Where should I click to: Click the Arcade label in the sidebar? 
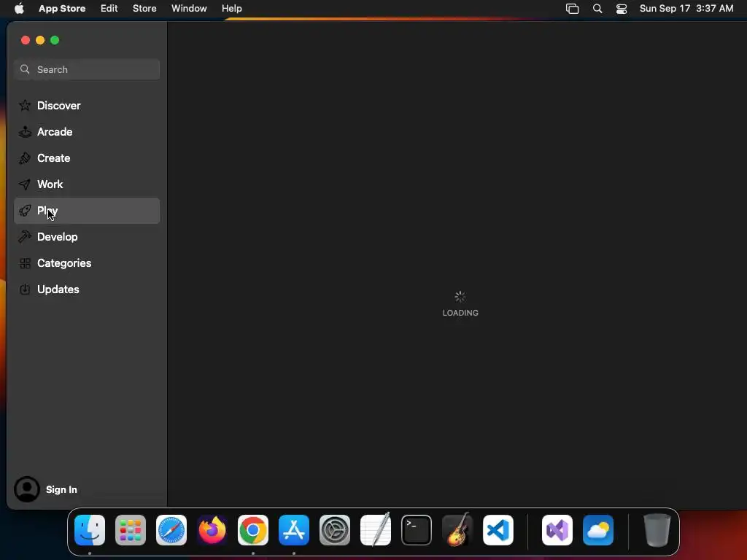[55, 132]
